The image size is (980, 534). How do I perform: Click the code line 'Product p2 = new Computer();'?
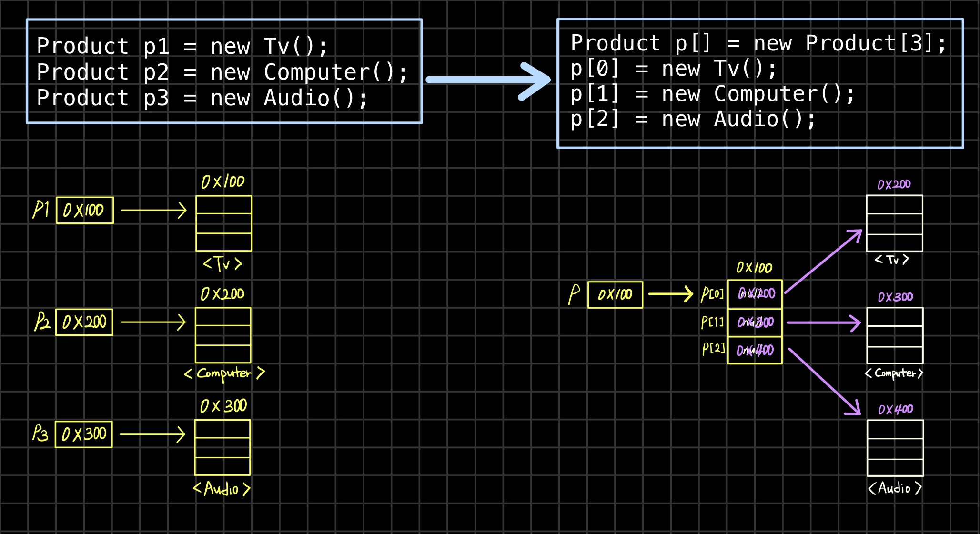[x=222, y=72]
